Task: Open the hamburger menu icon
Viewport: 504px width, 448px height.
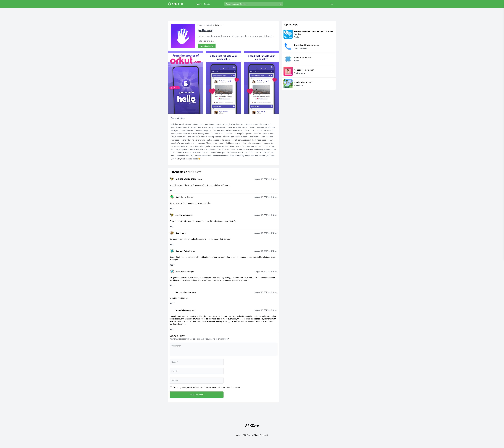Action: [331, 4]
